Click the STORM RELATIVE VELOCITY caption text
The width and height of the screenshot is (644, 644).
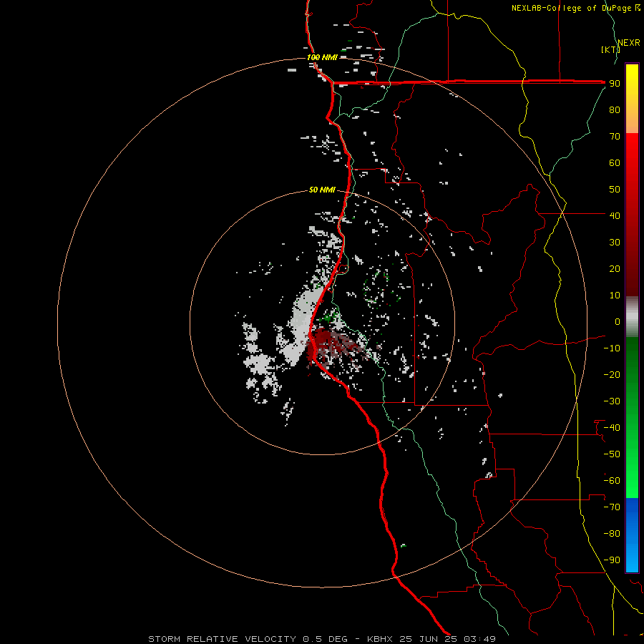point(223,639)
